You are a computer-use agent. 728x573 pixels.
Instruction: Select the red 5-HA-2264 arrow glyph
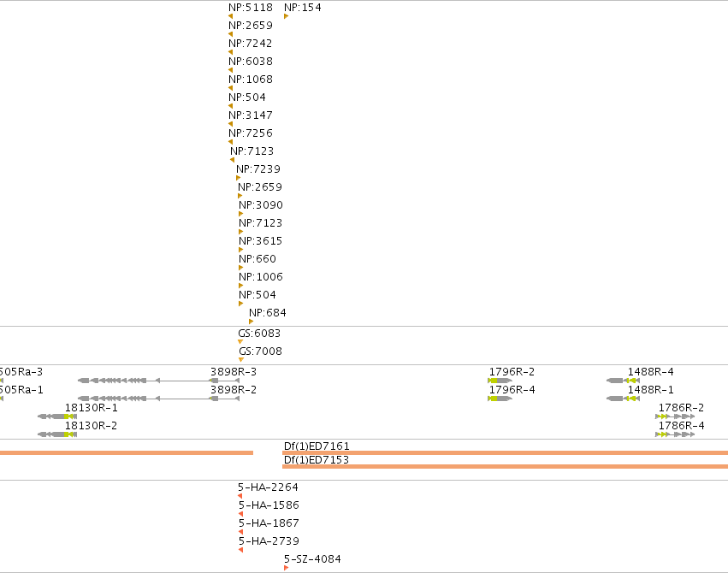point(240,496)
